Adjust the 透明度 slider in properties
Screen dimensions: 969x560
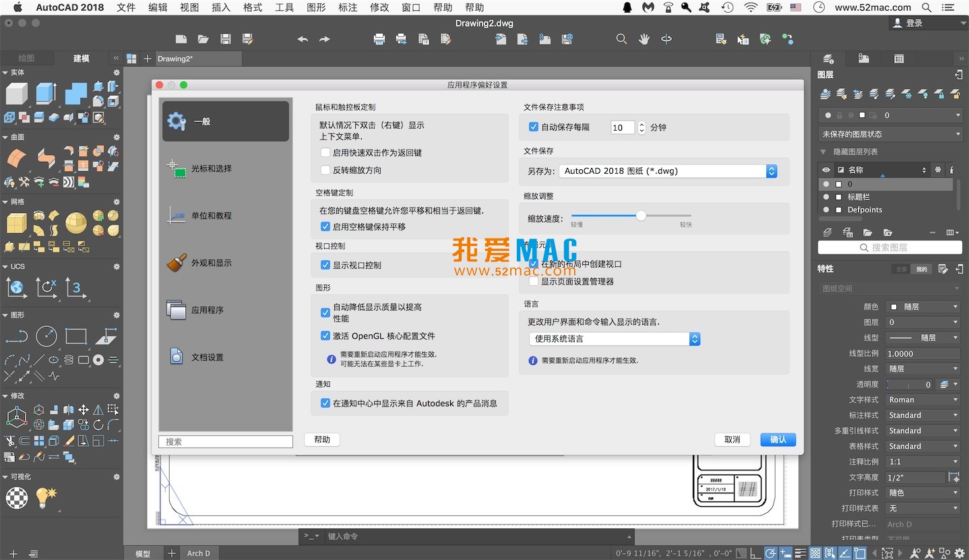909,384
